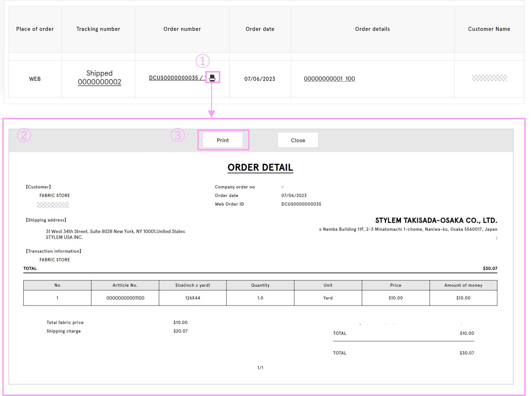Click the Order number column header
Image resolution: width=532 pixels, height=396 pixels.
[x=182, y=29]
